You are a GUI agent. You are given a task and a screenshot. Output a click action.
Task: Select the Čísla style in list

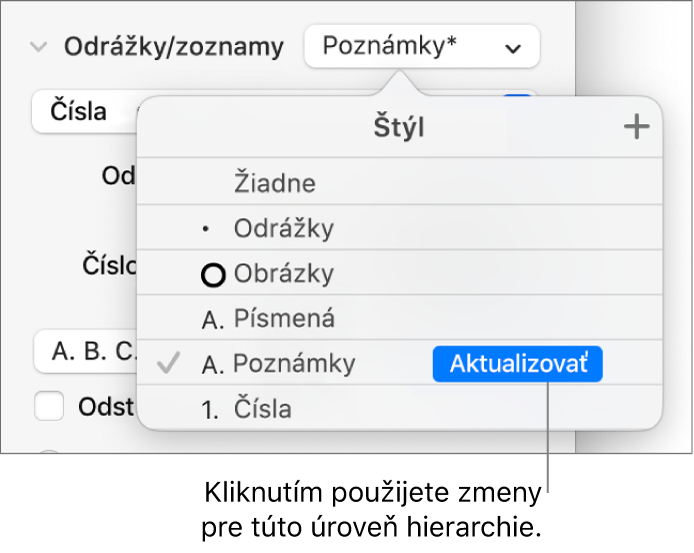click(x=263, y=408)
